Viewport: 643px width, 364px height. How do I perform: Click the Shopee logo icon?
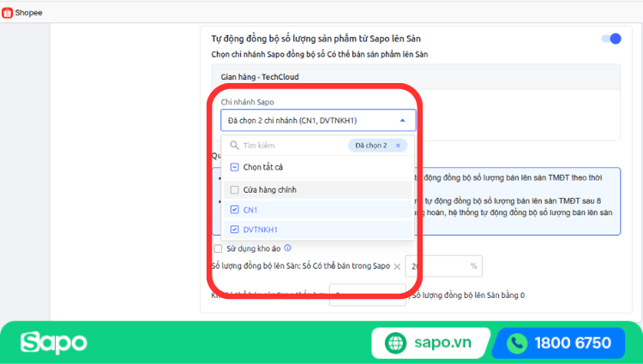point(7,13)
